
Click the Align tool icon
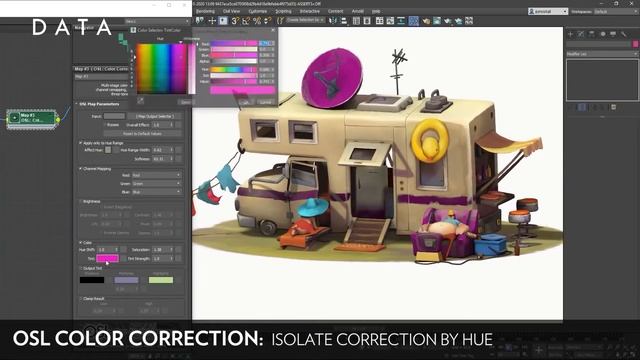(344, 20)
